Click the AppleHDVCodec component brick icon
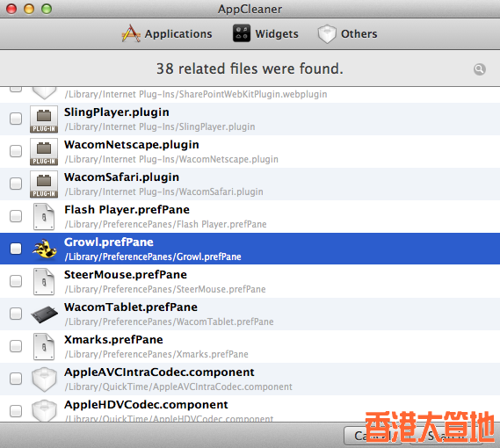Image resolution: width=500 pixels, height=448 pixels. (x=44, y=411)
